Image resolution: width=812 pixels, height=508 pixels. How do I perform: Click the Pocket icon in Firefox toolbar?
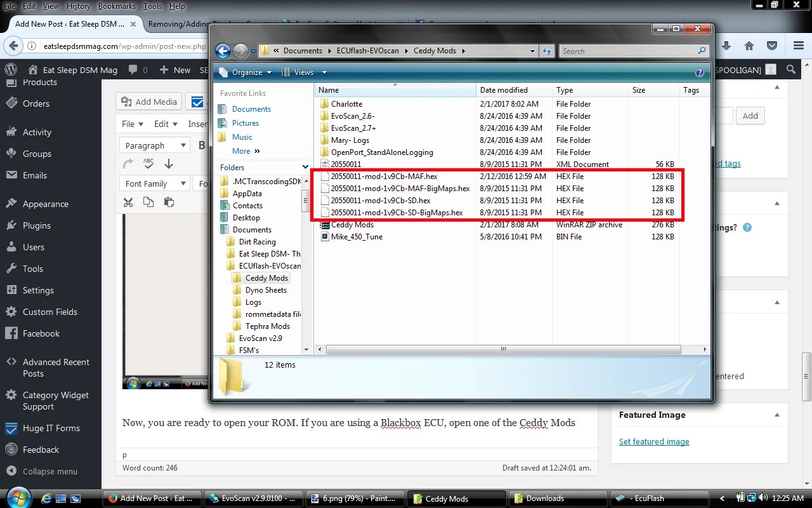pos(772,46)
